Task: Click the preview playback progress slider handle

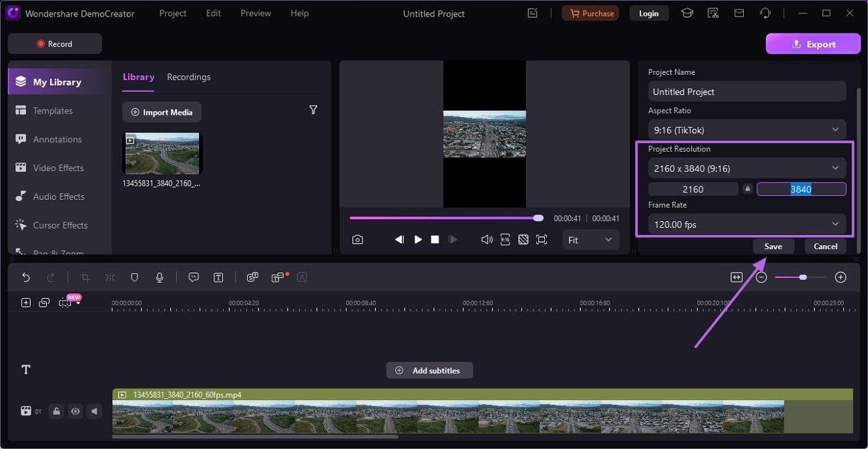Action: pos(538,218)
